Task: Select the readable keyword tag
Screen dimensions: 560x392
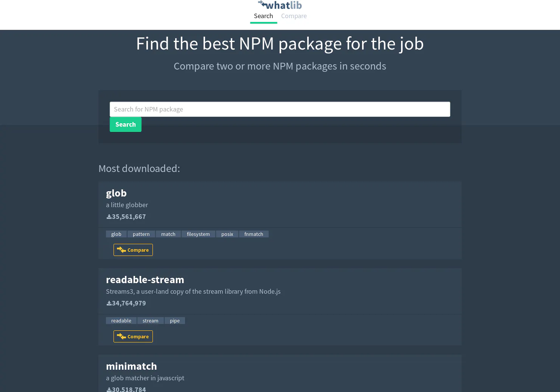Action: click(121, 321)
